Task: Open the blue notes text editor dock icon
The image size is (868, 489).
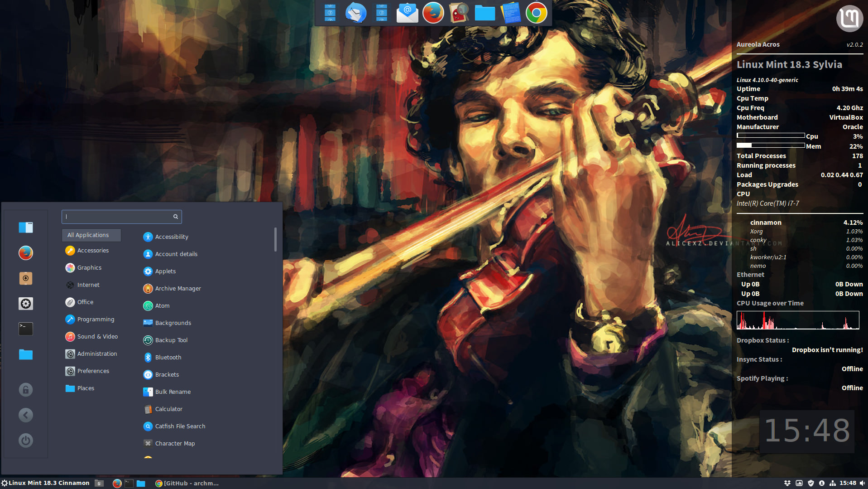Action: [x=511, y=13]
